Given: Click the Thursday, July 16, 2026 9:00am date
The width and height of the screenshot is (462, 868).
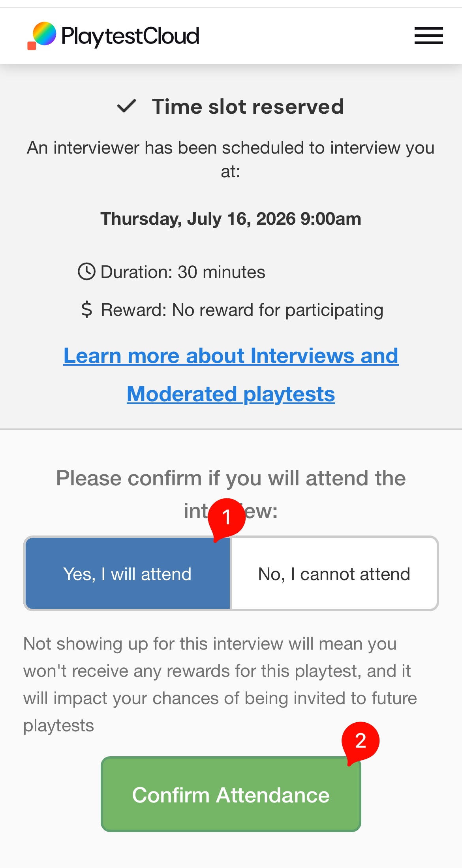Looking at the screenshot, I should click(x=231, y=219).
